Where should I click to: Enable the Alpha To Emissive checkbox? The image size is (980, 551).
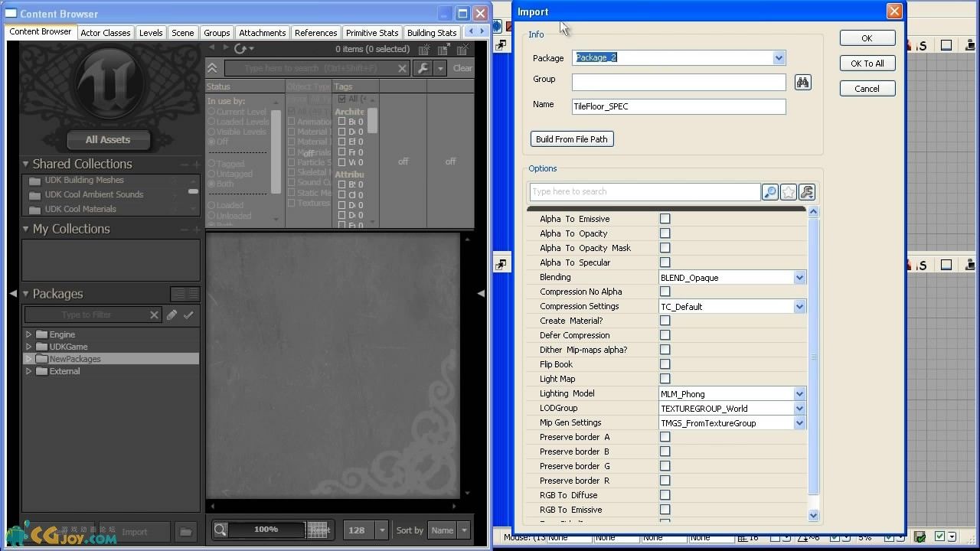coord(665,219)
